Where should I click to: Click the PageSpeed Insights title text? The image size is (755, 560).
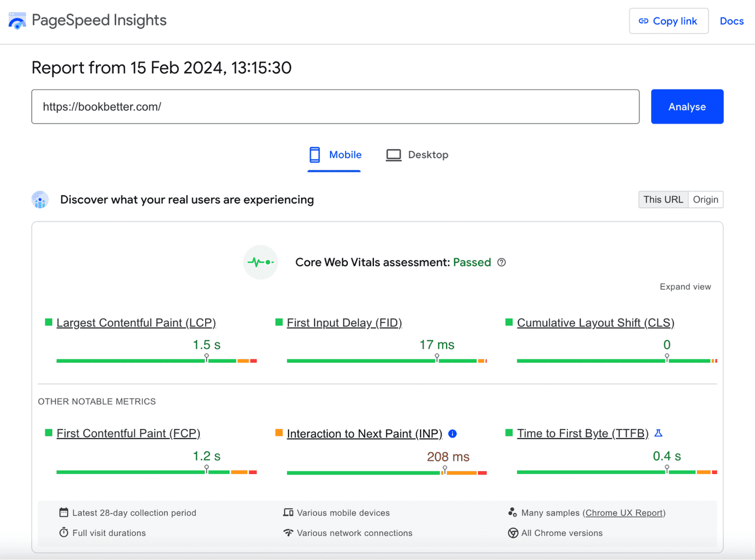99,20
